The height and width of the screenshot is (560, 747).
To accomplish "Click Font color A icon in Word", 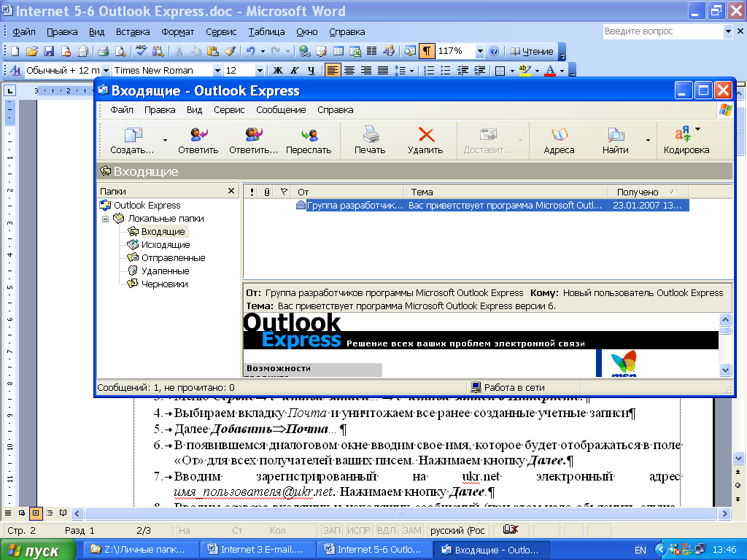I will click(x=550, y=71).
